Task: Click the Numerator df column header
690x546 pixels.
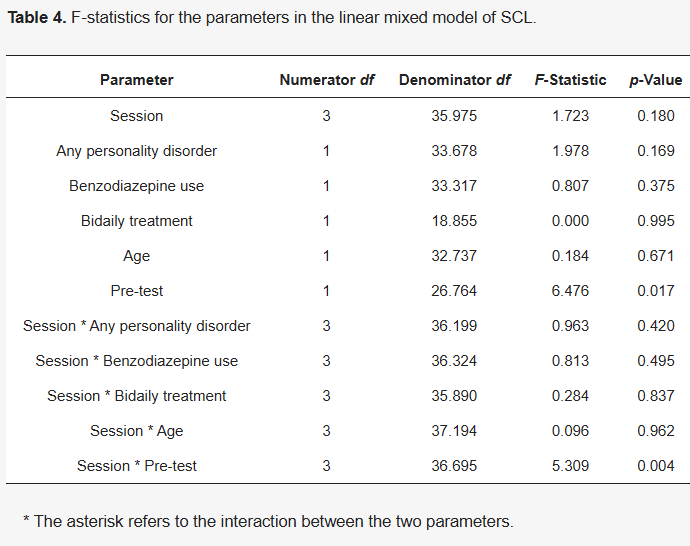Action: (x=327, y=80)
